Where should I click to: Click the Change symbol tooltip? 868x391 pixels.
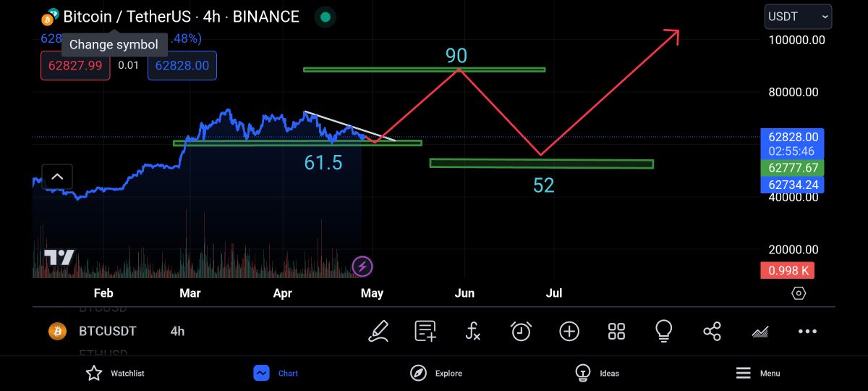[114, 44]
